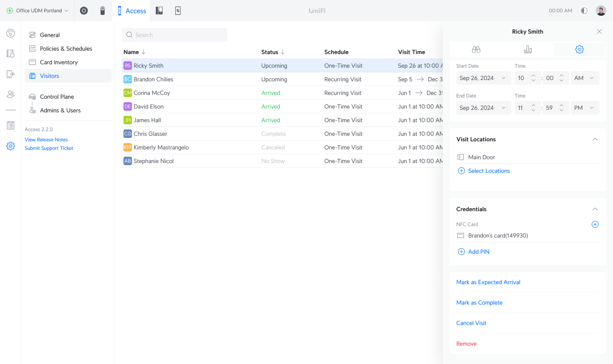
Task: Toggle dark/light theme icon
Action: click(x=584, y=11)
